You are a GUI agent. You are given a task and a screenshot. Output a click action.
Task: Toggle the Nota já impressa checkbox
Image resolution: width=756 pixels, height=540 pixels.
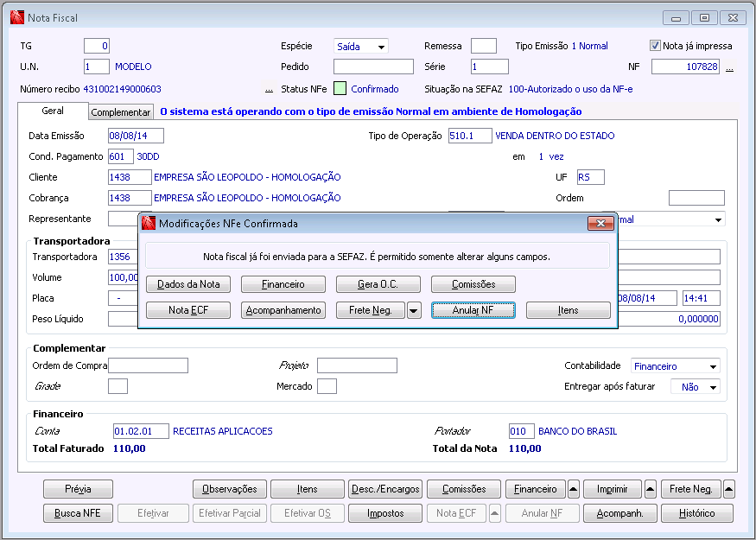pos(655,46)
